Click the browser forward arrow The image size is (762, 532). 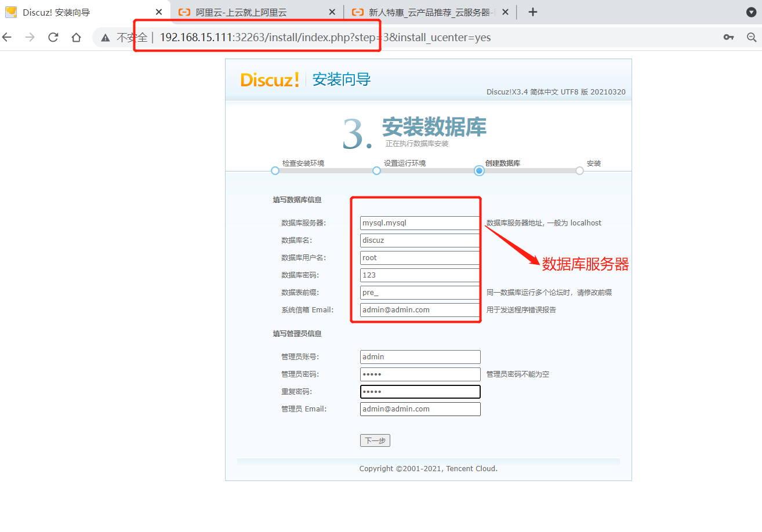[30, 38]
